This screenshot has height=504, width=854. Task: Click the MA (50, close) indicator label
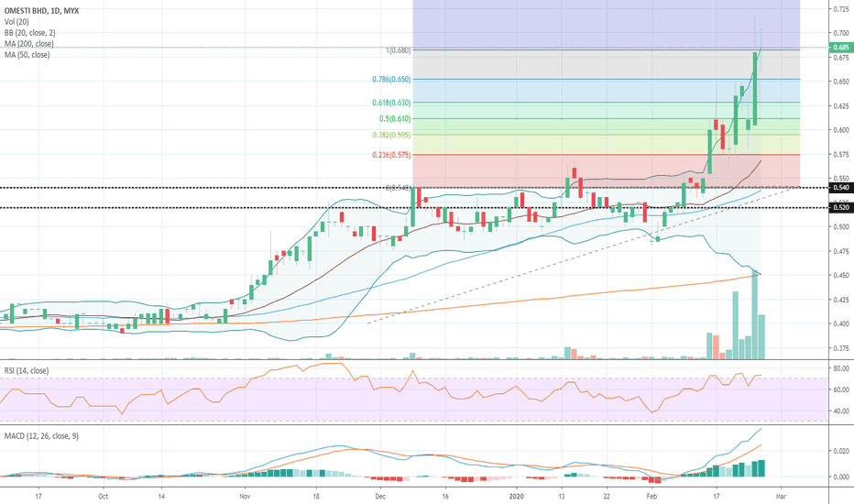point(27,54)
